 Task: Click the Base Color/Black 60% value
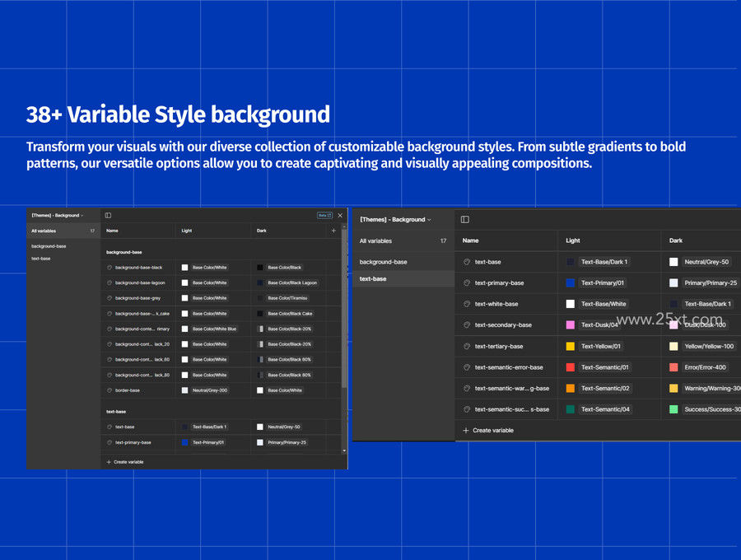[289, 360]
